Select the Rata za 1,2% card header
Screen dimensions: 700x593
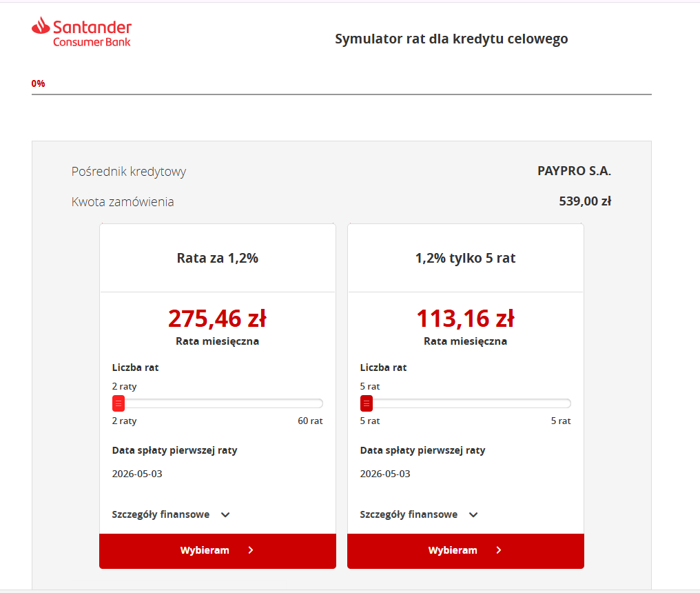tap(217, 259)
